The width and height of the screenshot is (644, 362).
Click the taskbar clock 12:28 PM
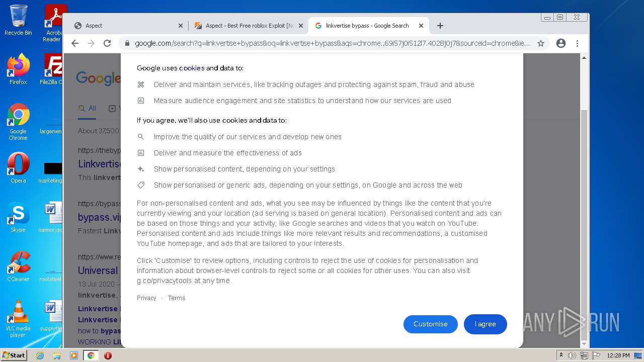tap(618, 355)
